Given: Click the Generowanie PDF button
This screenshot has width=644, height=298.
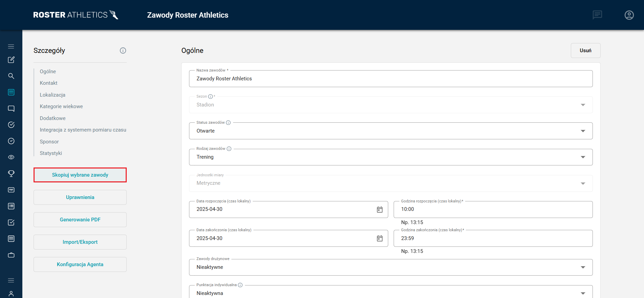Looking at the screenshot, I should pyautogui.click(x=80, y=220).
